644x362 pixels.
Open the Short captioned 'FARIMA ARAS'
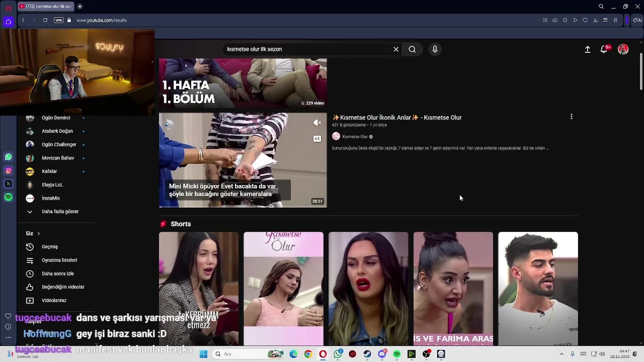(453, 289)
